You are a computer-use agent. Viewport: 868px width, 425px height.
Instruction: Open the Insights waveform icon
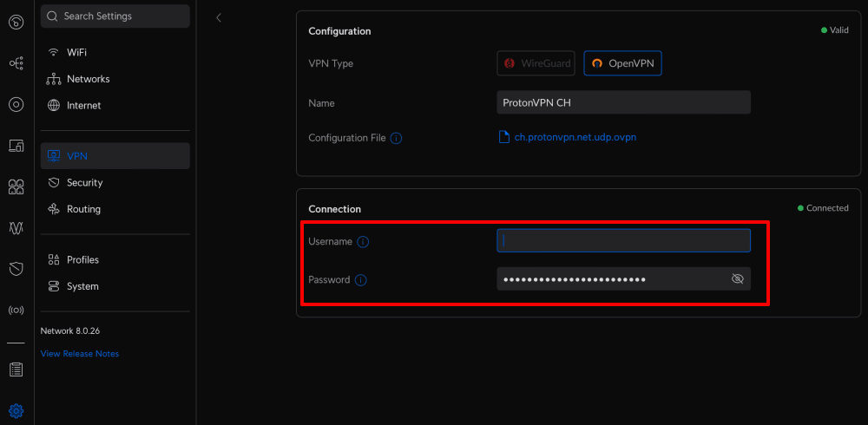coord(16,228)
